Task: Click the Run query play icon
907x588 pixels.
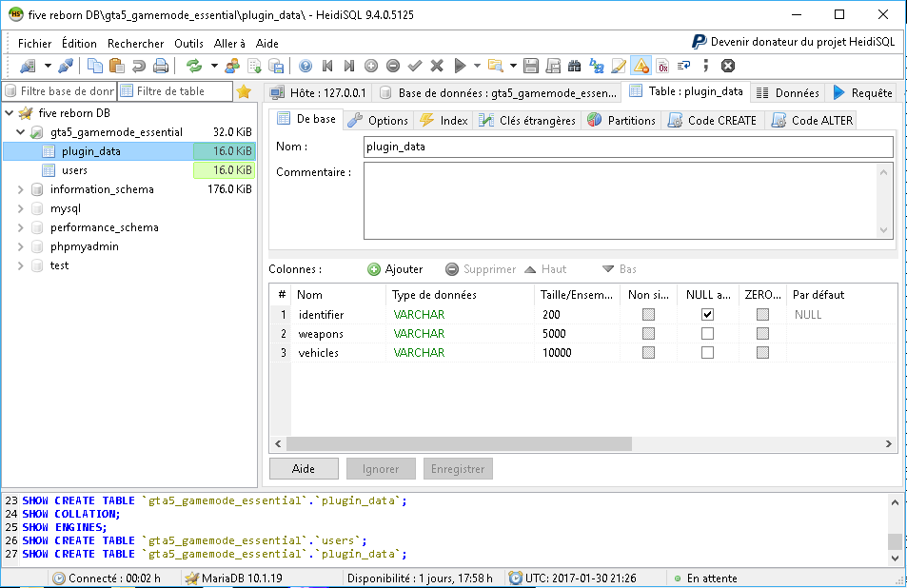Action: click(x=460, y=66)
